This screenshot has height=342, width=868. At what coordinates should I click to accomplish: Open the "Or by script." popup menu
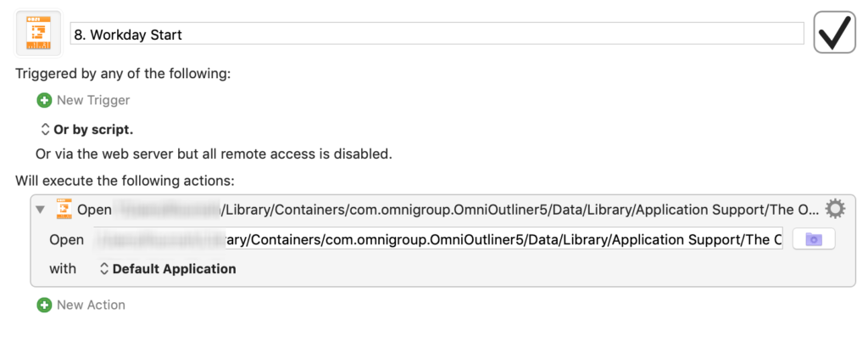(86, 130)
